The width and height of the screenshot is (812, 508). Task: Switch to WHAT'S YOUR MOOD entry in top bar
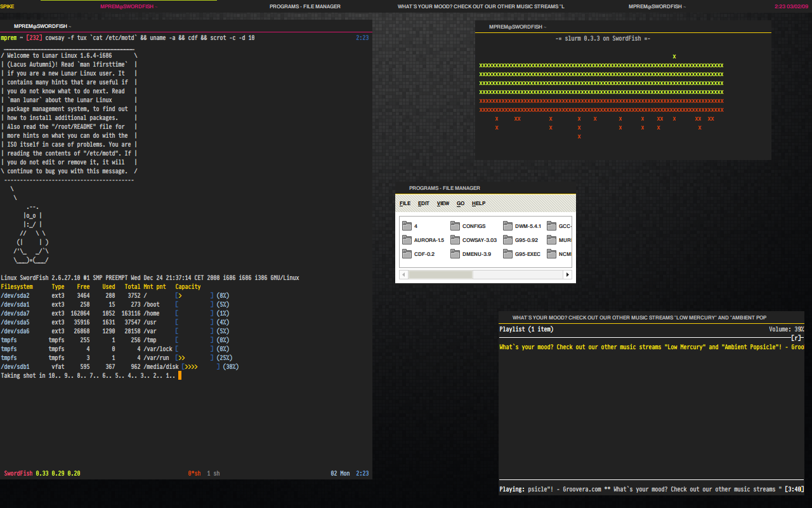point(481,6)
